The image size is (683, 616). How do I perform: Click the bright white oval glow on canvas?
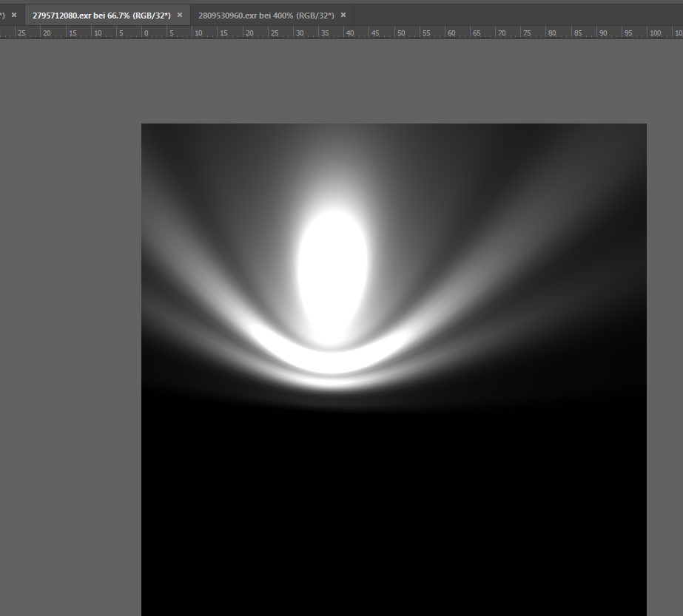[332, 266]
